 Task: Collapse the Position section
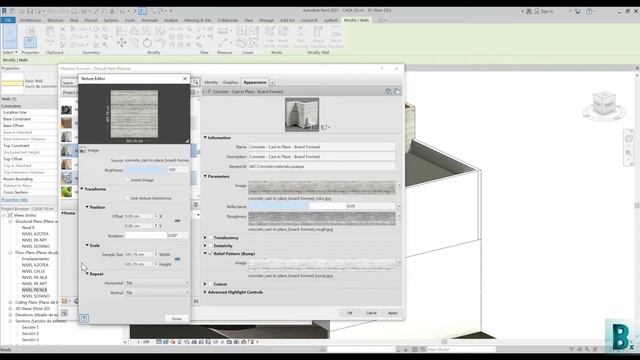[x=87, y=207]
